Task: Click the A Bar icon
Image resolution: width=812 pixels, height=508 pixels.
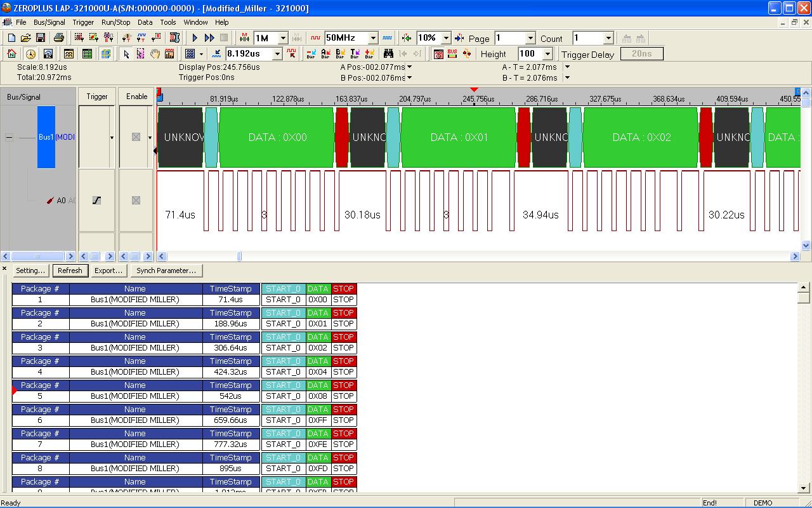Action: [x=325, y=54]
